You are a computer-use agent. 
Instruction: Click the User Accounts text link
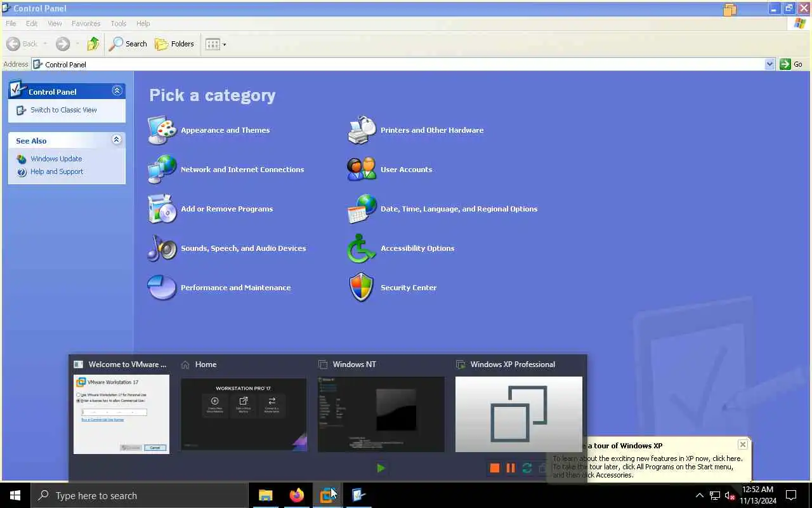point(406,170)
